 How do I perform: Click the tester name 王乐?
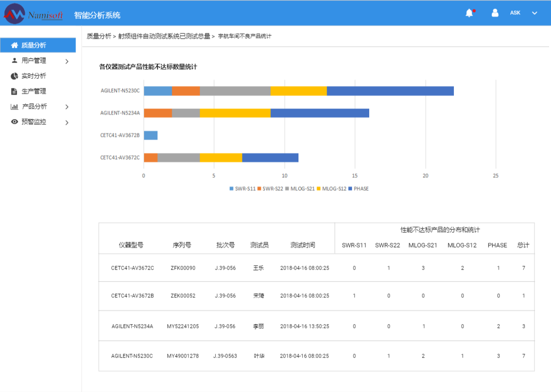259,268
